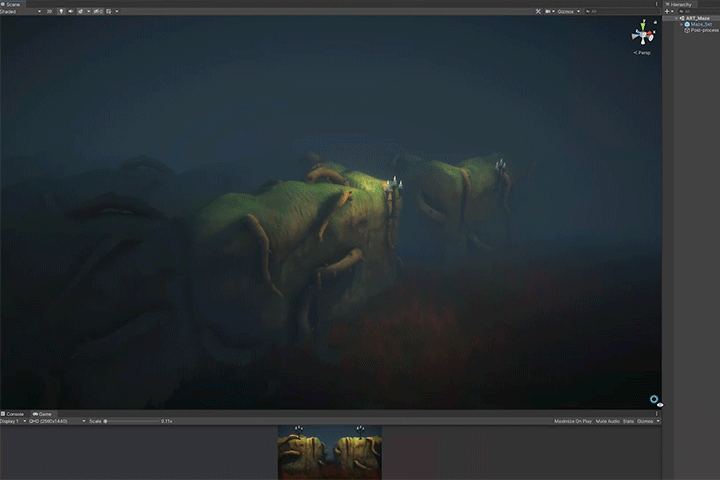Toggle the 2D view button
The image size is (720, 480).
[49, 11]
